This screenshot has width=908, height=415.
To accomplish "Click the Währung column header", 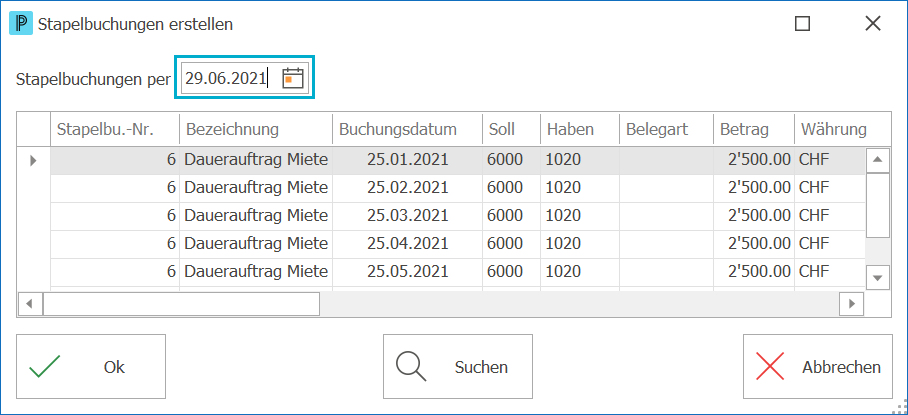I will [843, 129].
